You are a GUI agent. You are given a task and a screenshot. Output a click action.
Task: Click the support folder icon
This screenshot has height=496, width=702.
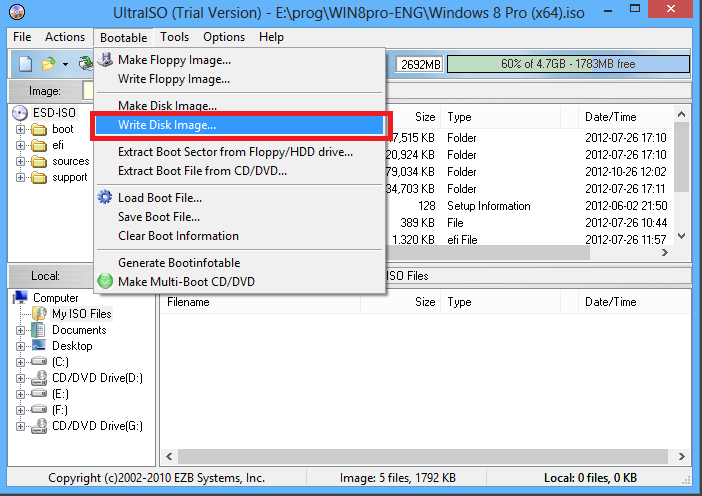(39, 178)
